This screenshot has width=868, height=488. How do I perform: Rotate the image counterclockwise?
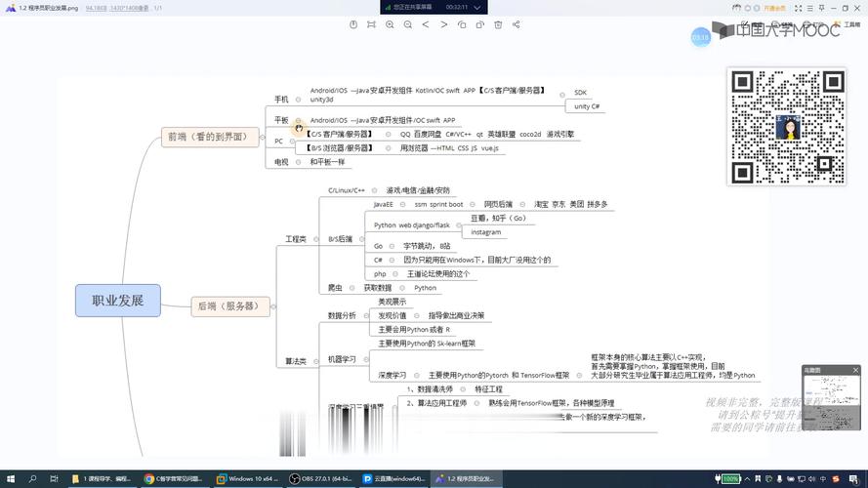tap(462, 24)
